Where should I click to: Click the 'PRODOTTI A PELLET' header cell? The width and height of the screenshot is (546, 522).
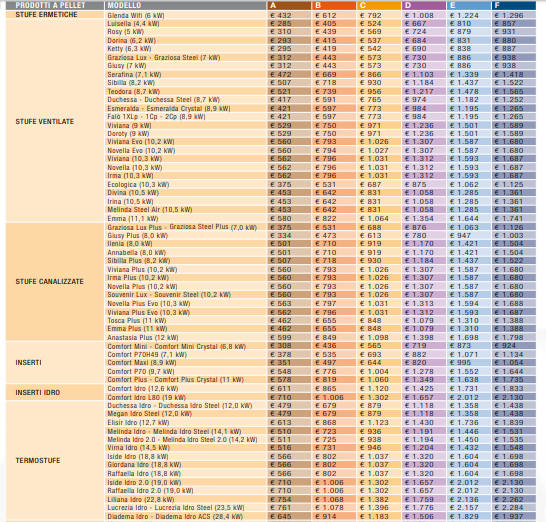pyautogui.click(x=55, y=6)
